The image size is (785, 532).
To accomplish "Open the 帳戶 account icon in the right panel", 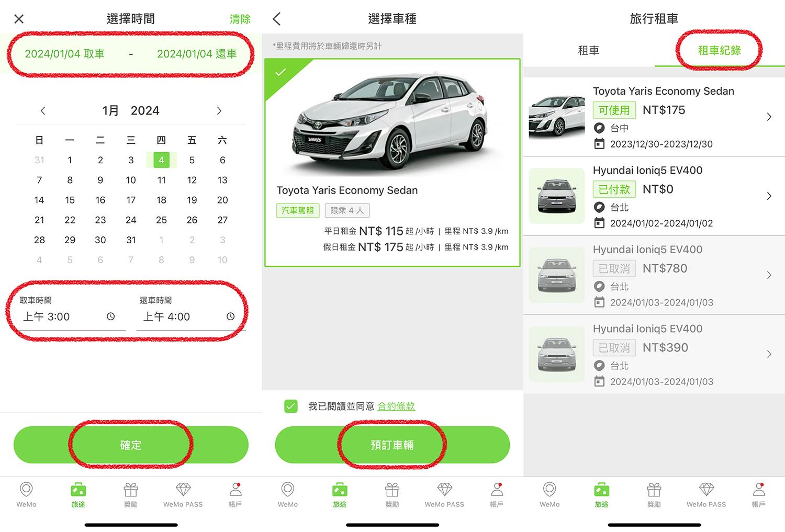I will point(759,490).
